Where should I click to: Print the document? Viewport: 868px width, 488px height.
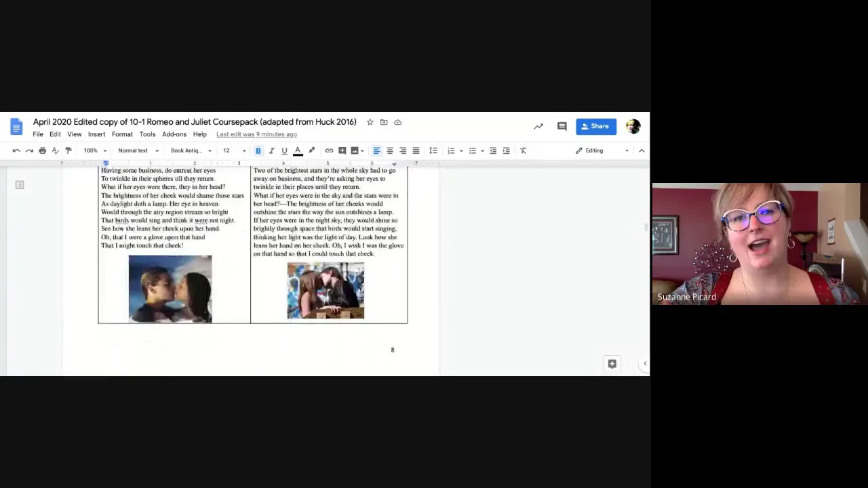pyautogui.click(x=42, y=150)
